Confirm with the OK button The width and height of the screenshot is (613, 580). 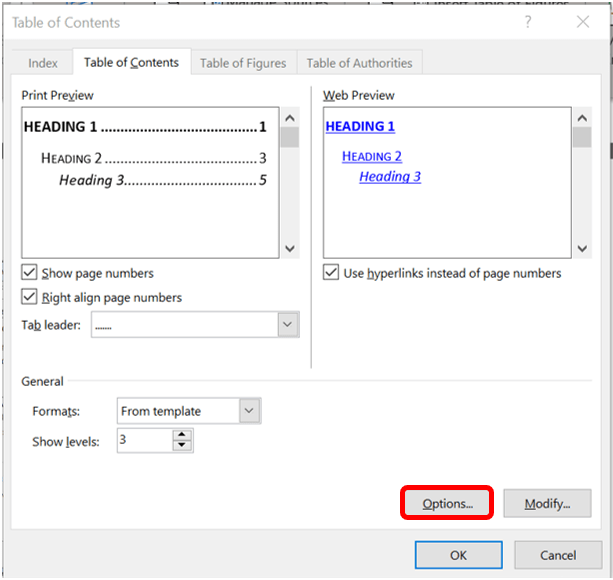coord(458,555)
